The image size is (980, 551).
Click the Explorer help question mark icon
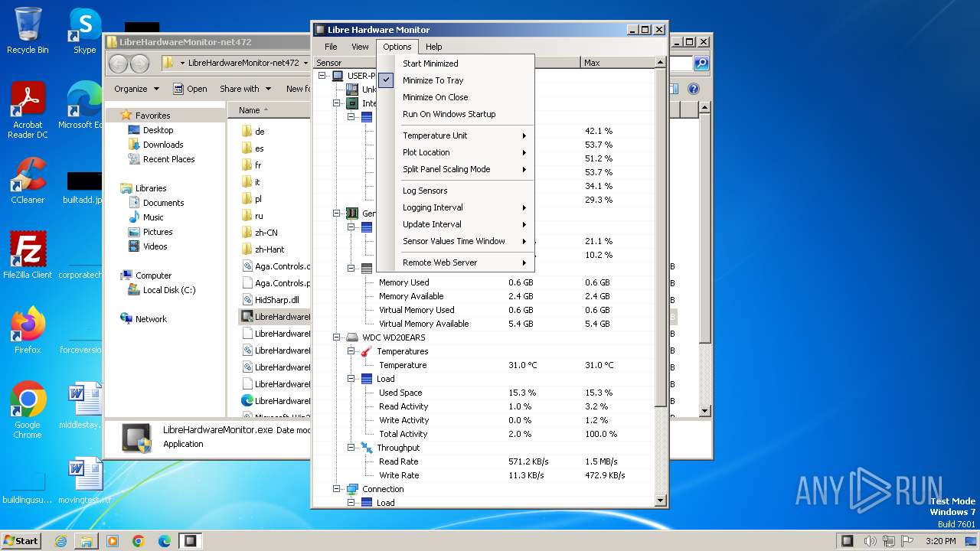pos(694,89)
